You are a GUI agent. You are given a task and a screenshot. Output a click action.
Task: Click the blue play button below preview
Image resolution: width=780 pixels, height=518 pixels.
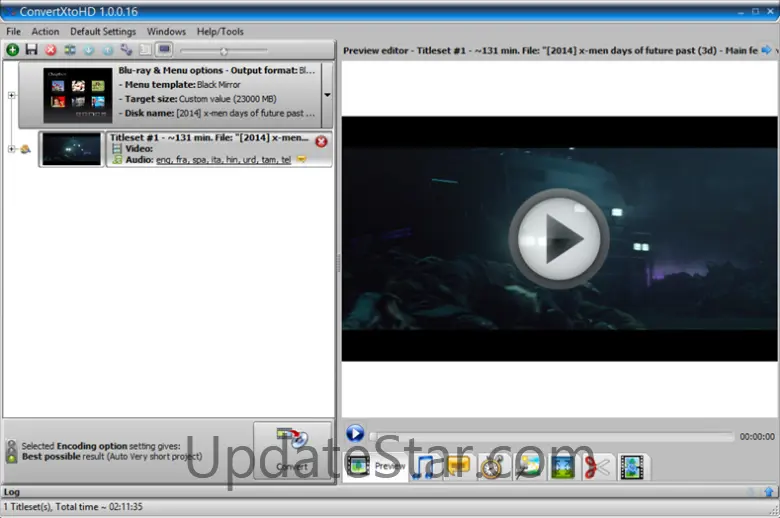(x=355, y=433)
